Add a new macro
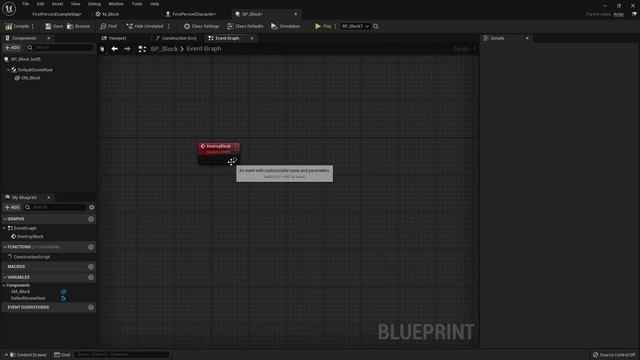 point(91,267)
